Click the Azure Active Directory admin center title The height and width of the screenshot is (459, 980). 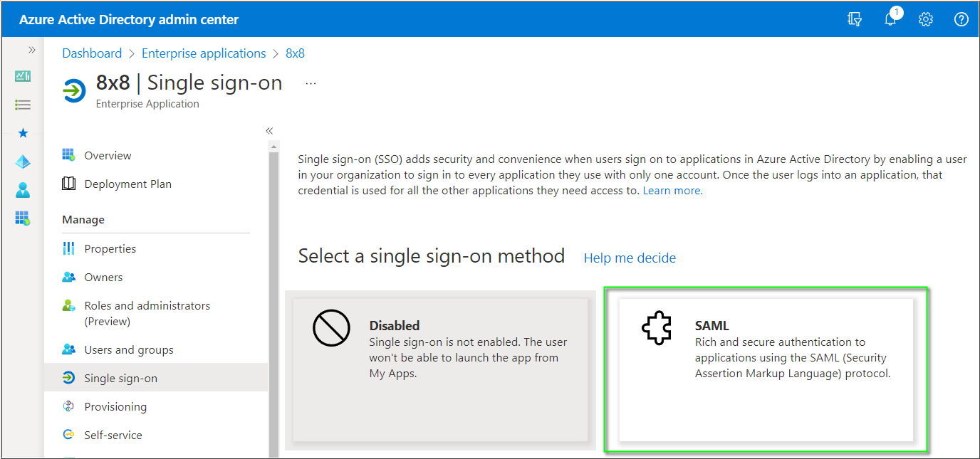pos(129,19)
